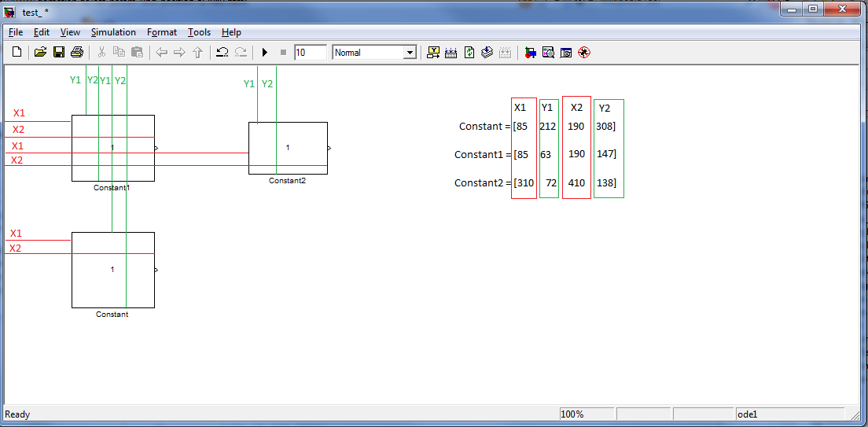
Task: Click the simulation stop time field
Action: (310, 53)
